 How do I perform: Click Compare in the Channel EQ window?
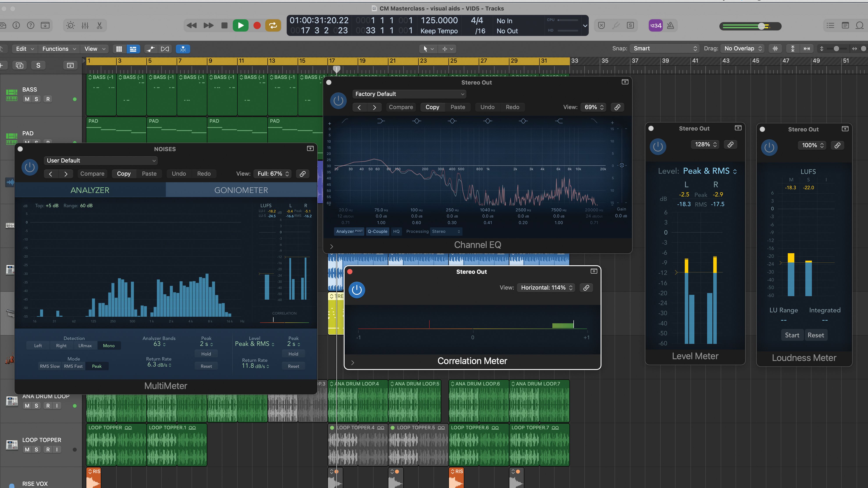pyautogui.click(x=401, y=107)
